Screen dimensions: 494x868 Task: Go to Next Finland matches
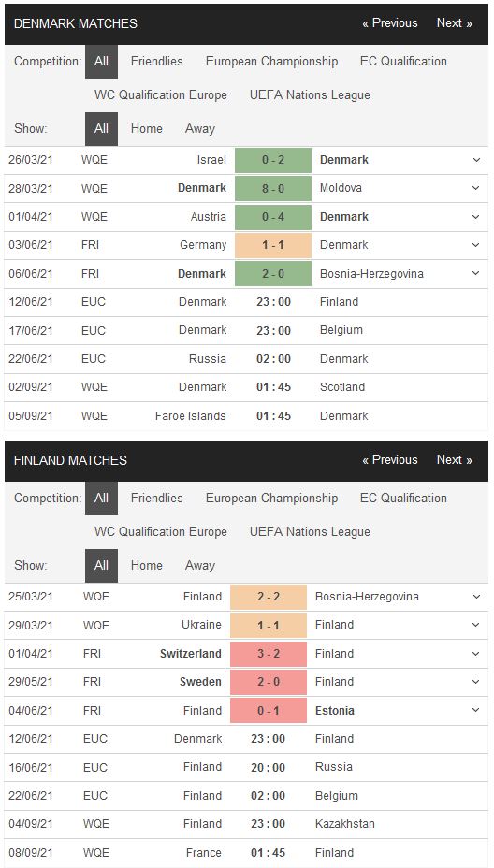pos(454,460)
